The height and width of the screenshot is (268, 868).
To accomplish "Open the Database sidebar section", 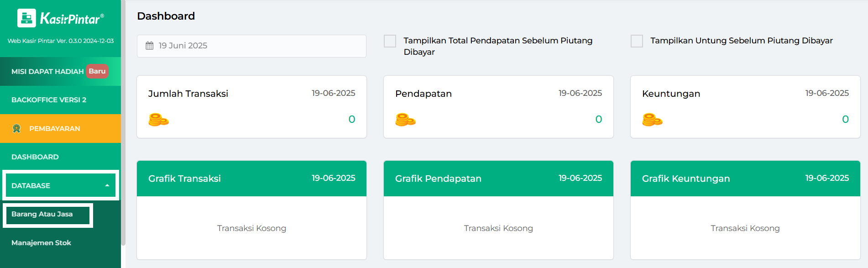I will [31, 185].
